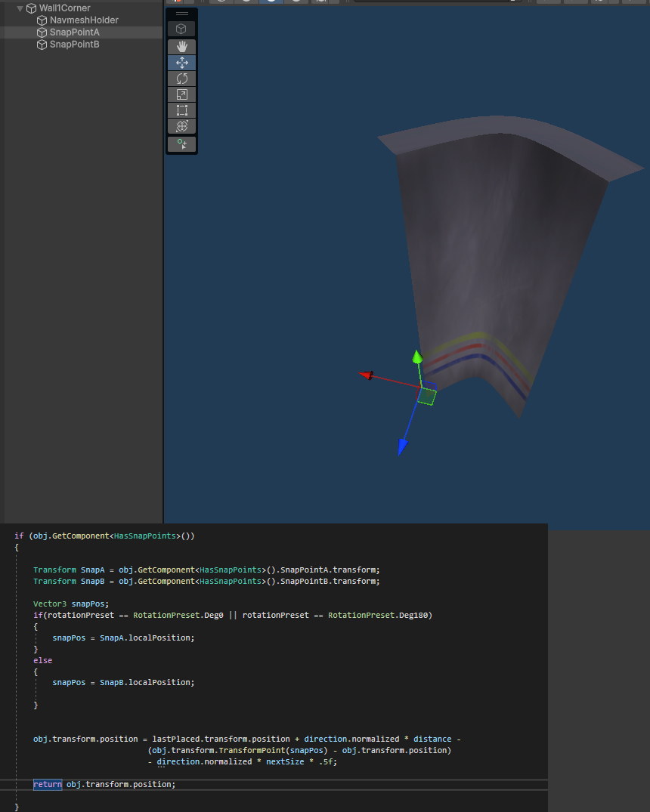Select the Rect transform tool
Screen dimensions: 650x812
coord(181,110)
